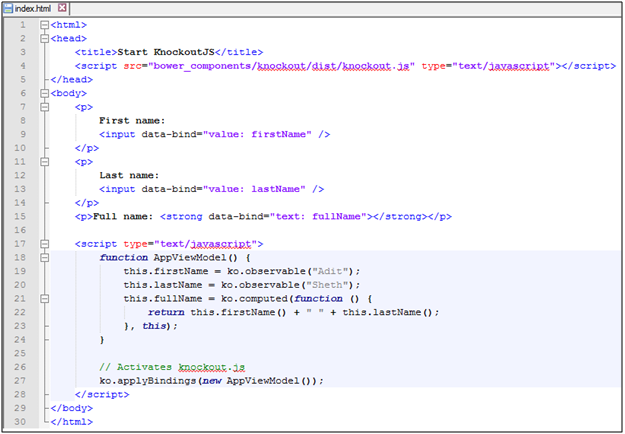625x434 pixels.
Task: Close the index.html tab
Action: [62, 8]
